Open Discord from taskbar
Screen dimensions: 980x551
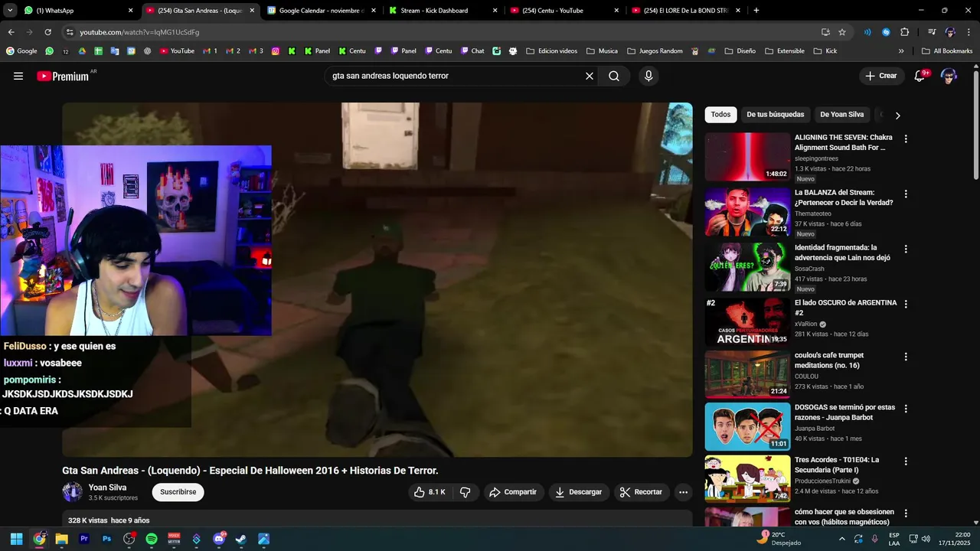point(219,539)
